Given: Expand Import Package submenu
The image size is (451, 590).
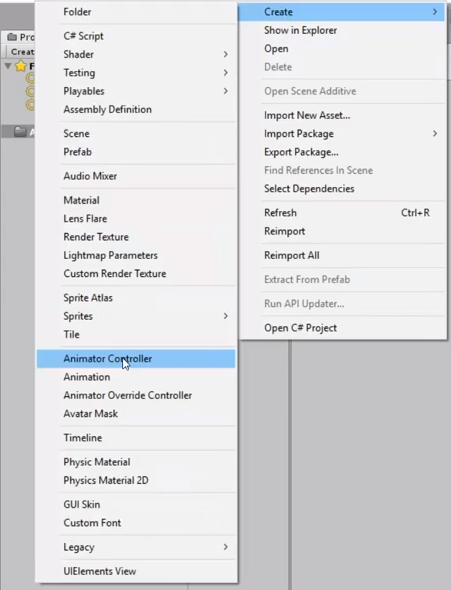Looking at the screenshot, I should (x=342, y=134).
